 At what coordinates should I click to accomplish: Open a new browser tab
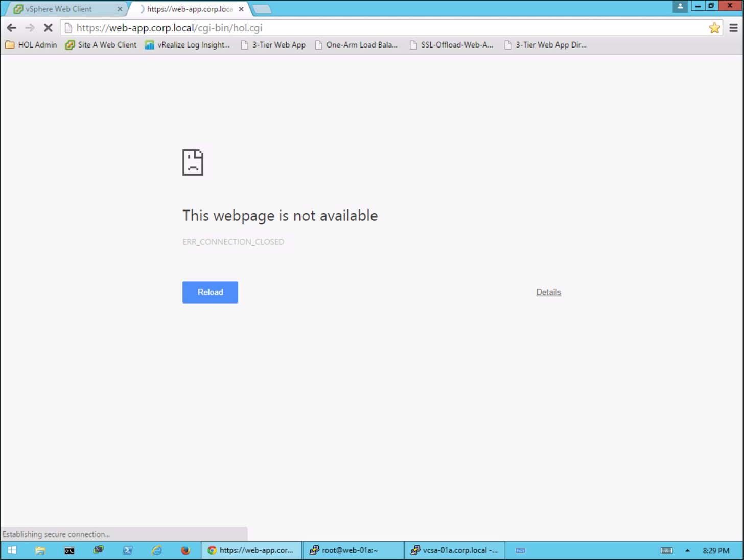(x=262, y=9)
